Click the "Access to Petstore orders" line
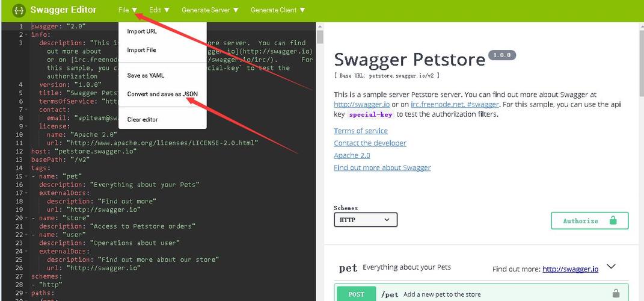 click(x=117, y=226)
